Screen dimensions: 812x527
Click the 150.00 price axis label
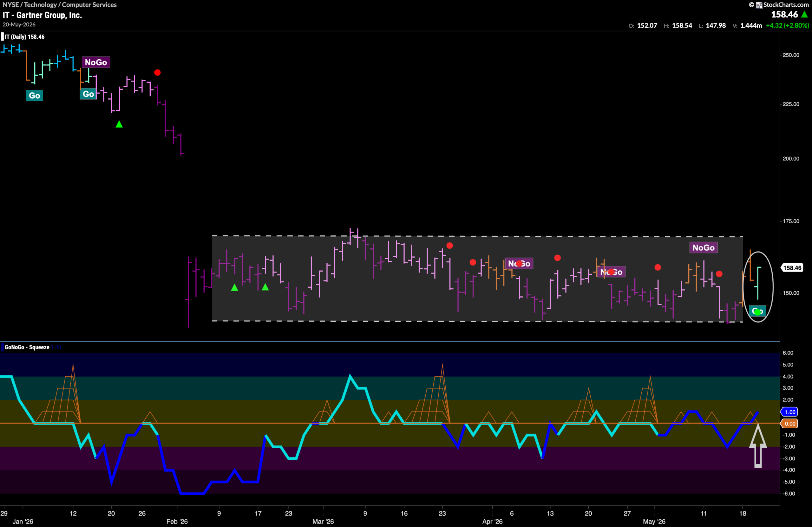[791, 293]
